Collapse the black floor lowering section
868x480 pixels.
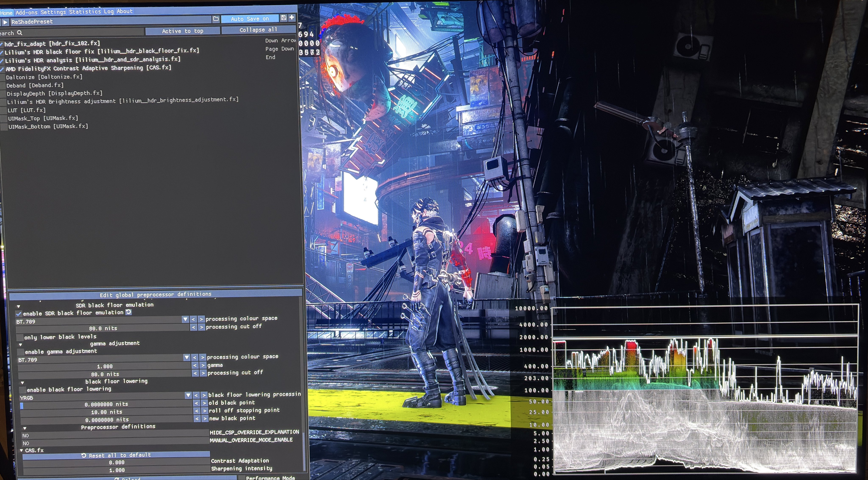click(x=23, y=383)
